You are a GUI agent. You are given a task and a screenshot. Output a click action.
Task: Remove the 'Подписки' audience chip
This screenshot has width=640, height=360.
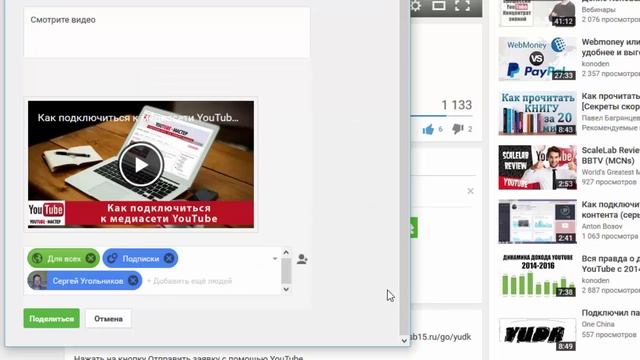click(x=169, y=258)
